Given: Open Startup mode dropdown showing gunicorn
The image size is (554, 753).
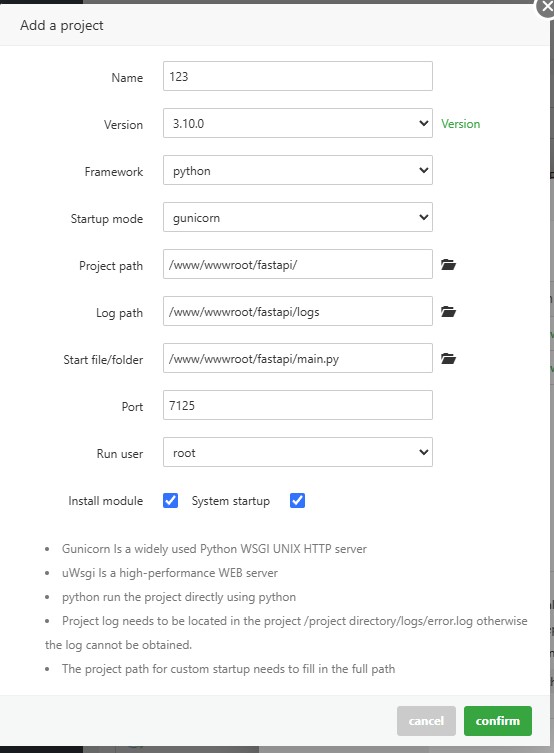Looking at the screenshot, I should pos(298,217).
